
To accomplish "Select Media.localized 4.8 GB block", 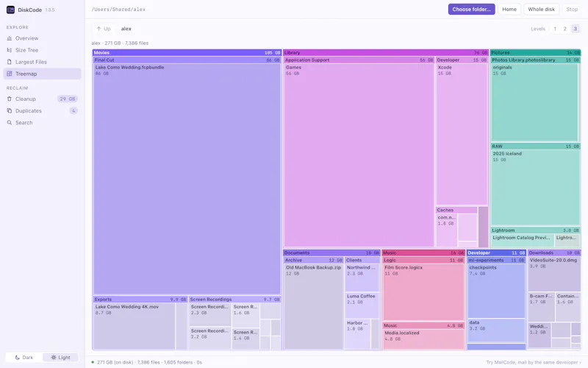I will click(x=423, y=339).
